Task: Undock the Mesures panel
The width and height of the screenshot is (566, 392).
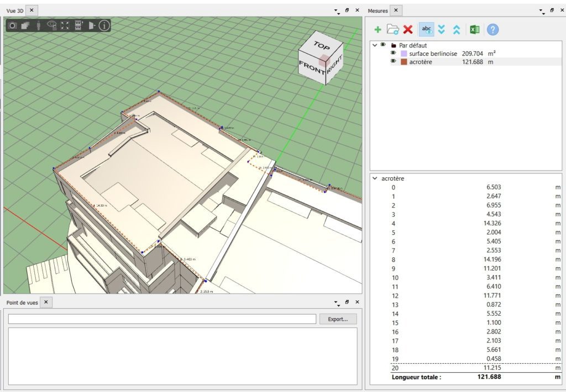Action: [x=552, y=10]
